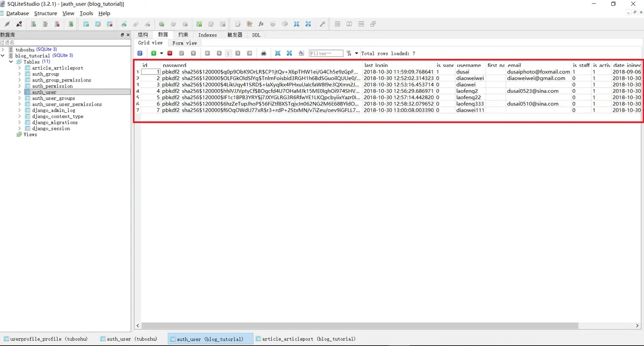Click the database name filter field

(x=65, y=42)
